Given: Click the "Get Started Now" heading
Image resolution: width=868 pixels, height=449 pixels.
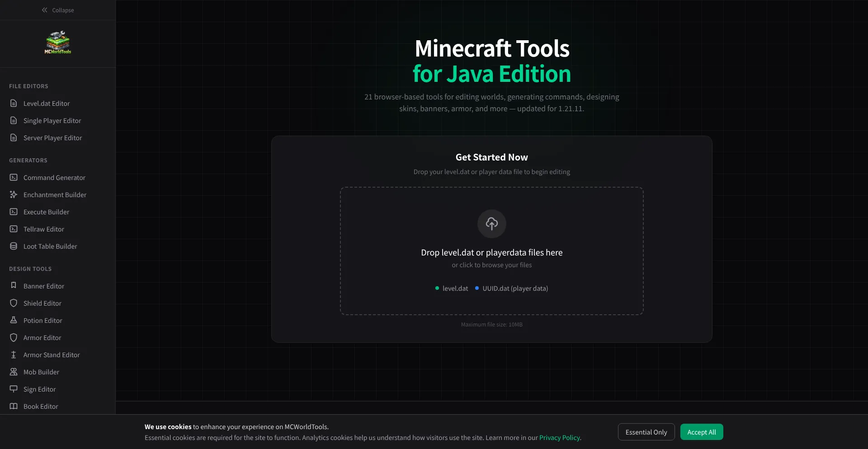Looking at the screenshot, I should (x=492, y=157).
